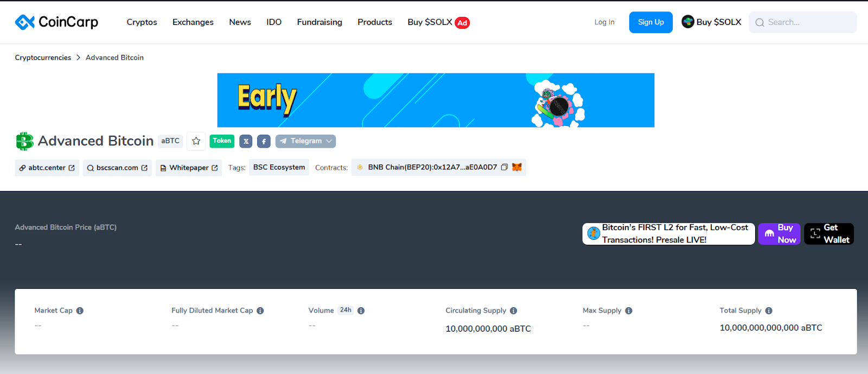Open the Exchanges menu
Screen dimensions: 868x374
click(193, 22)
